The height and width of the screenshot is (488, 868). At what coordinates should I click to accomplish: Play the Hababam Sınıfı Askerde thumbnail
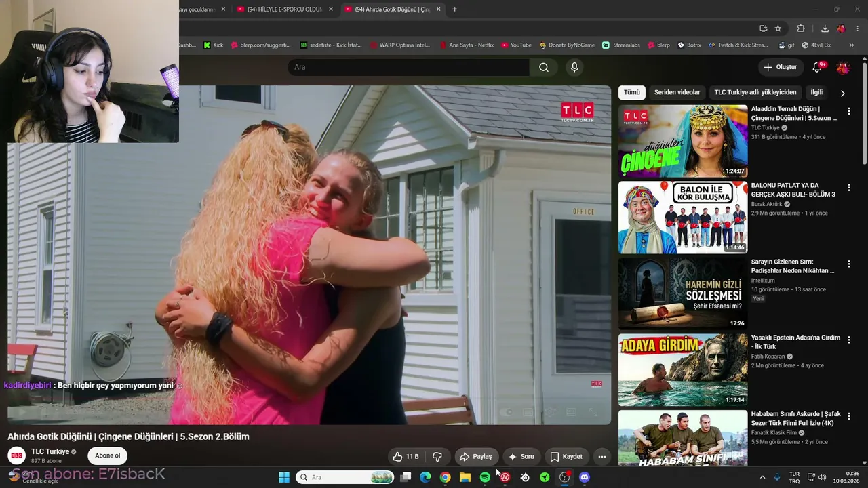[683, 438]
